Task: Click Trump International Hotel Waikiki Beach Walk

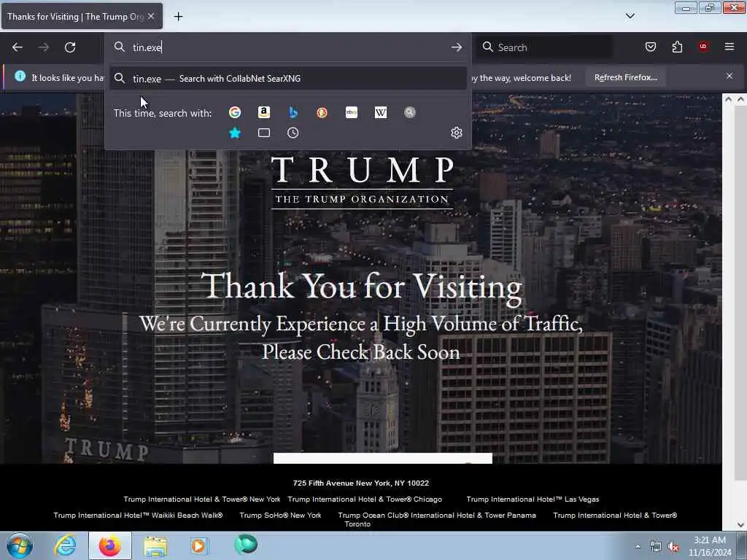Action: (x=138, y=516)
